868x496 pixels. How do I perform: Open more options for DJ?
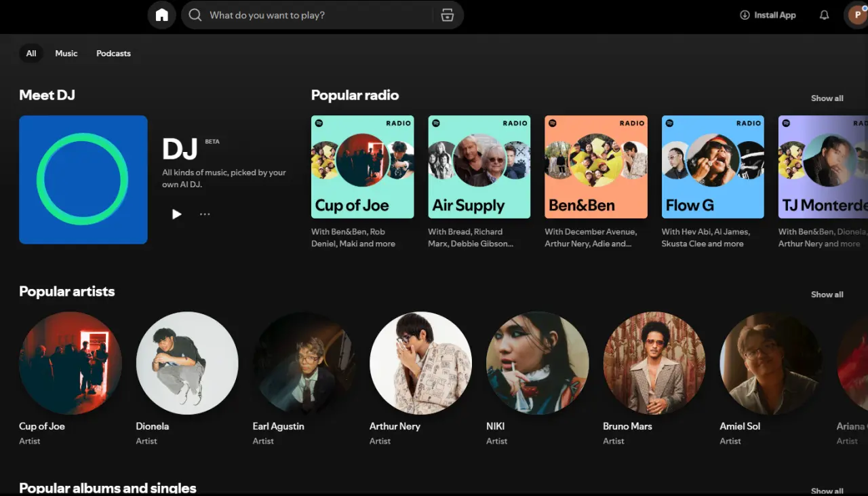pyautogui.click(x=205, y=214)
